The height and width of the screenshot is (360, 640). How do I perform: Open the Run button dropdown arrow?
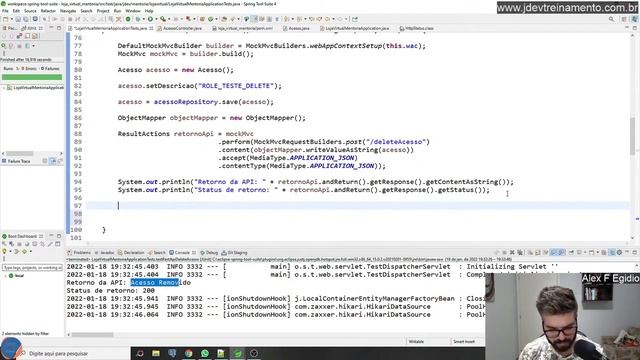click(155, 19)
